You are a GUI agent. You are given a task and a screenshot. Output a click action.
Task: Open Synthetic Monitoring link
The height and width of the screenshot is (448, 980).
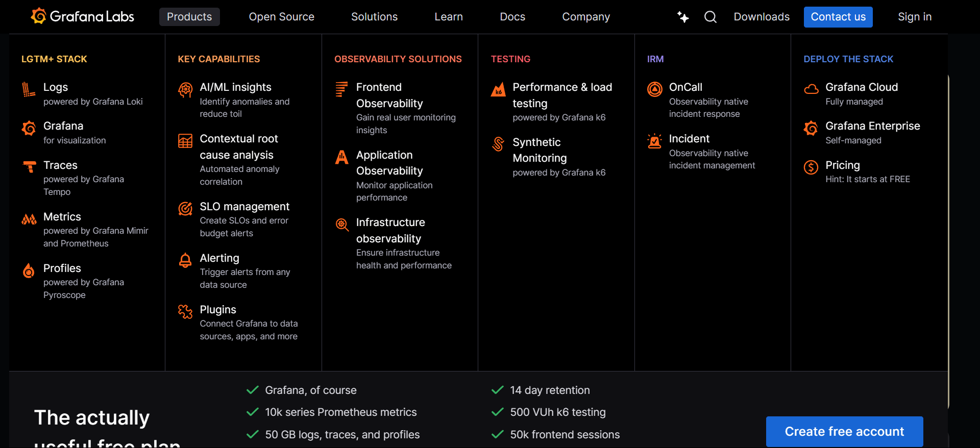[540, 150]
